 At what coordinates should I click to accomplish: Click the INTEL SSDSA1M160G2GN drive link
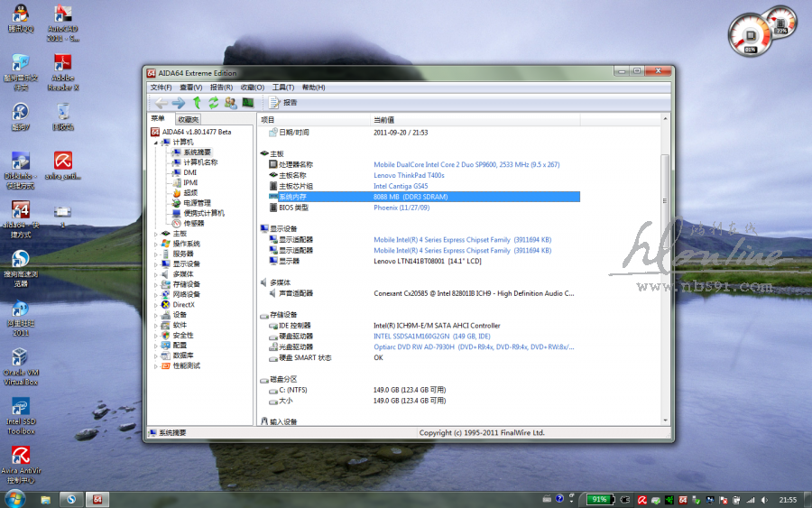pyautogui.click(x=432, y=336)
